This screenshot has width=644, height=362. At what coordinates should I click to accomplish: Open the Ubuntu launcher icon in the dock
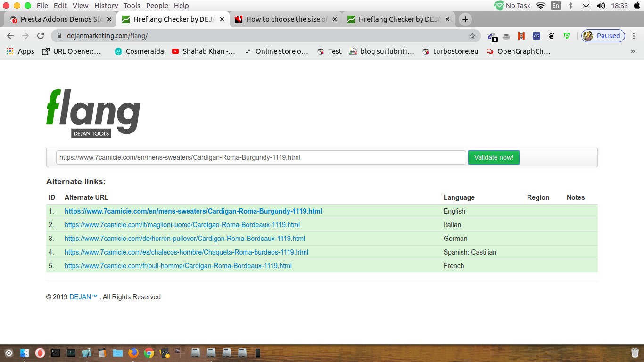click(x=8, y=353)
